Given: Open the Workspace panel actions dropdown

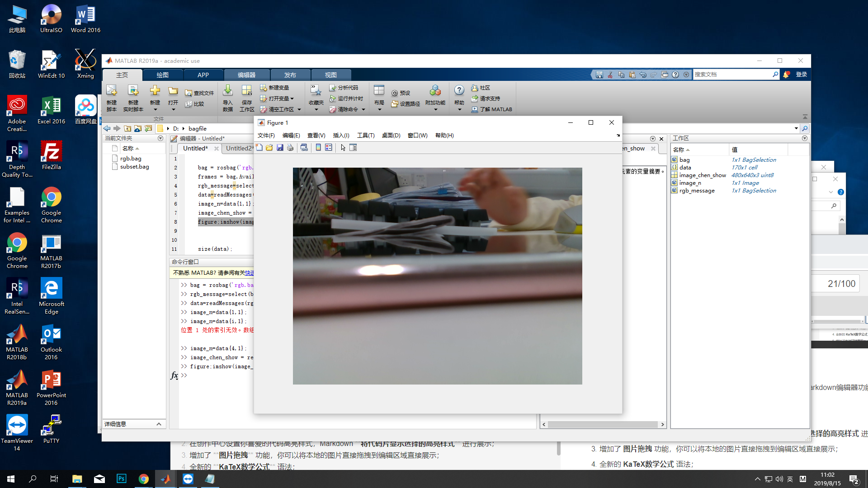Looking at the screenshot, I should point(804,138).
